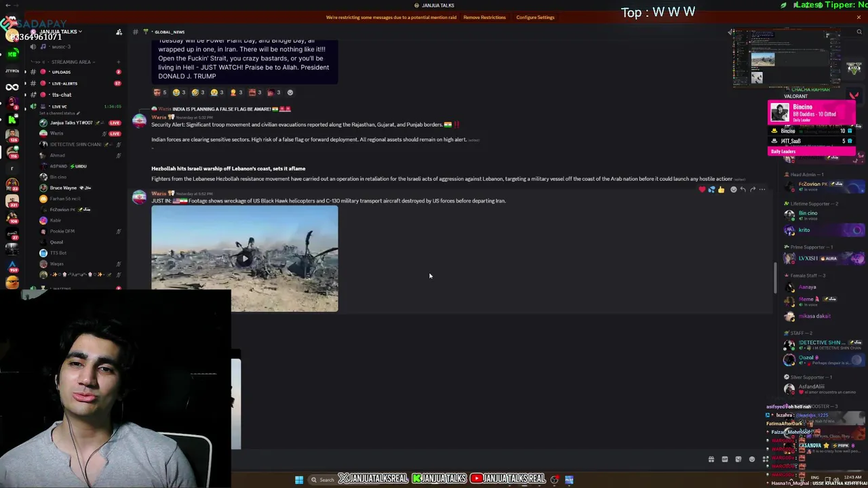The width and height of the screenshot is (868, 488).
Task: React with the sweat drops quick reaction
Action: [711, 190]
